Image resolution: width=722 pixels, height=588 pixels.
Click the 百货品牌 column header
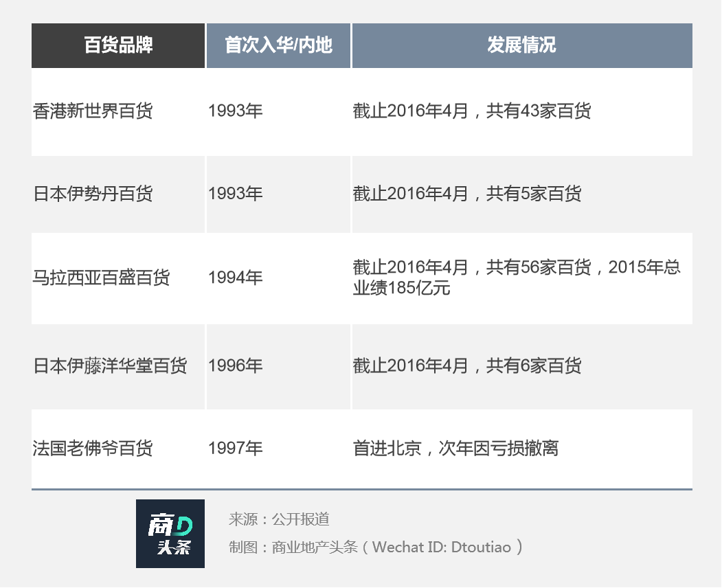118,45
